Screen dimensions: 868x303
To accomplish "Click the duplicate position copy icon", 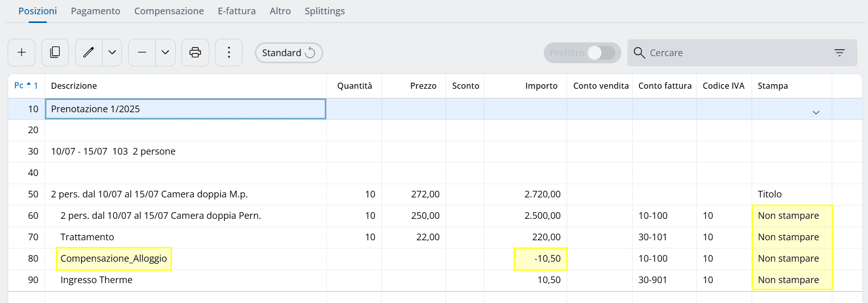I will tap(55, 53).
